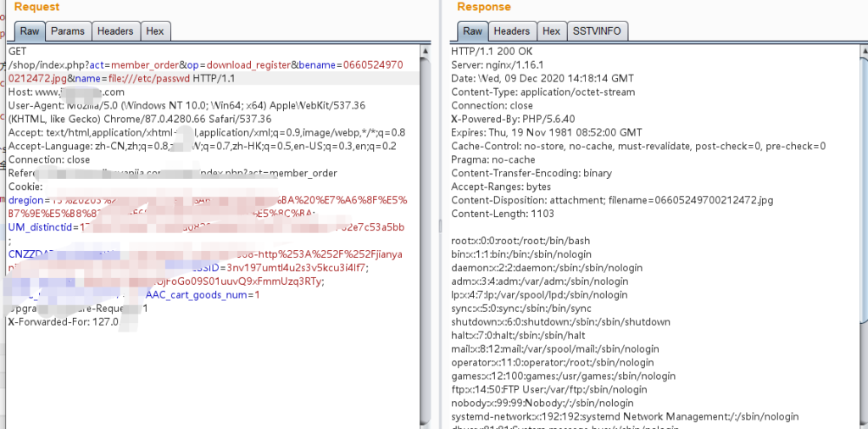The image size is (868, 429).
Task: Click the lp:x:4:7 passwd line
Action: click(539, 295)
